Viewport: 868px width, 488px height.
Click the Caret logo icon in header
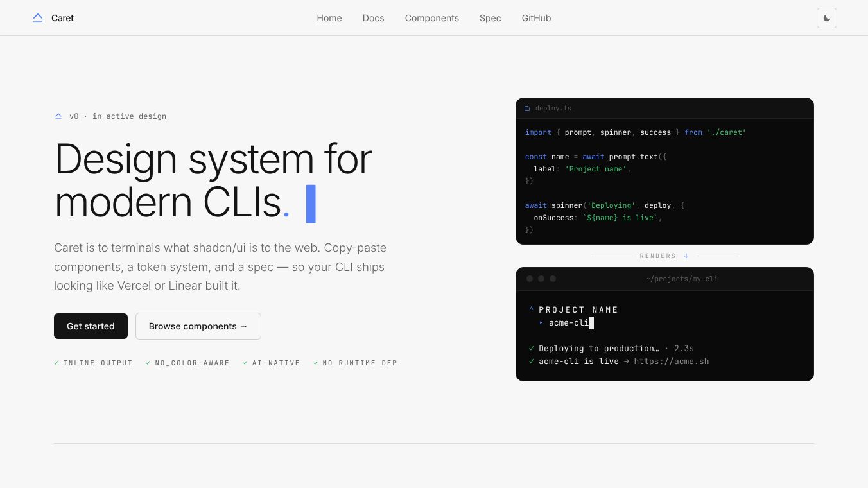click(x=38, y=18)
